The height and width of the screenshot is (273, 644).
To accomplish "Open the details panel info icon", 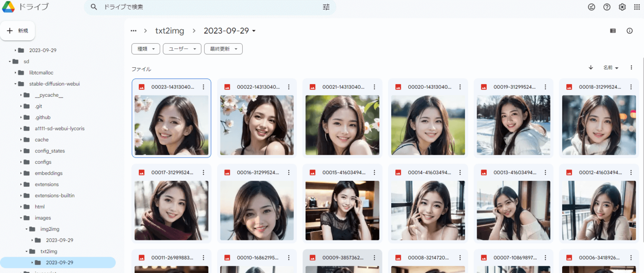I will coord(629,31).
